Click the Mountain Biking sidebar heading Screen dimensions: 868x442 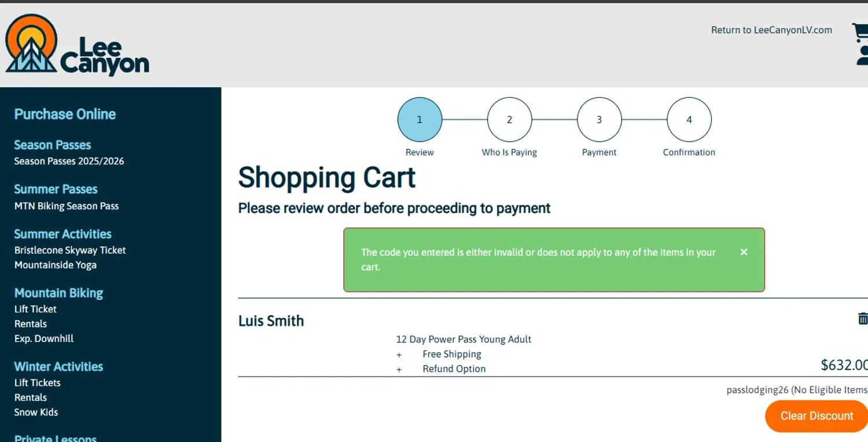pyautogui.click(x=58, y=293)
